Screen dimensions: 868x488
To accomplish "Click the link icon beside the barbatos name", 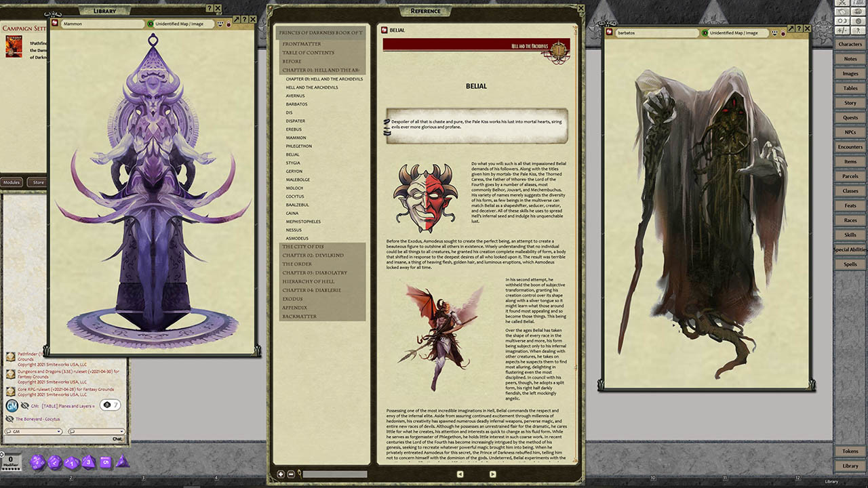I will [x=610, y=33].
